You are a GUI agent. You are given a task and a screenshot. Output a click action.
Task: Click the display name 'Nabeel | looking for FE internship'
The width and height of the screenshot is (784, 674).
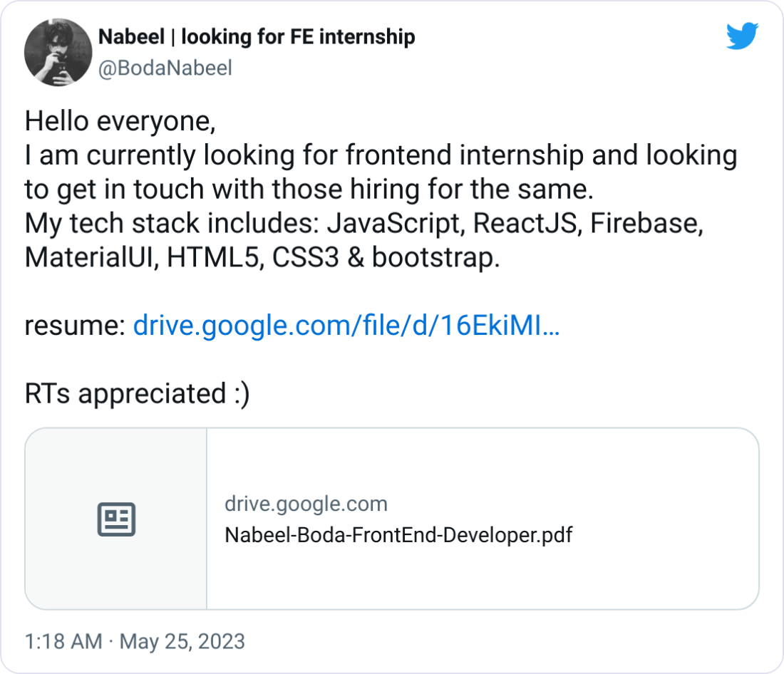coord(256,36)
